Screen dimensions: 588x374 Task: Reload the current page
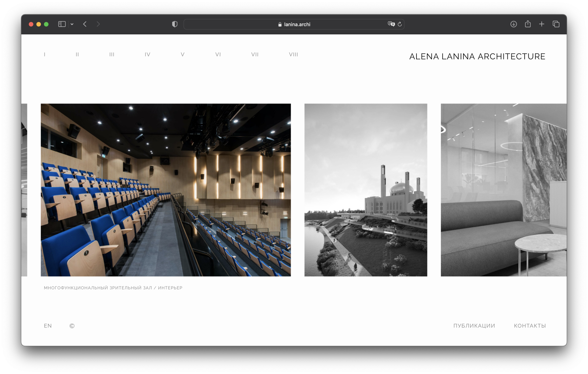pyautogui.click(x=400, y=24)
